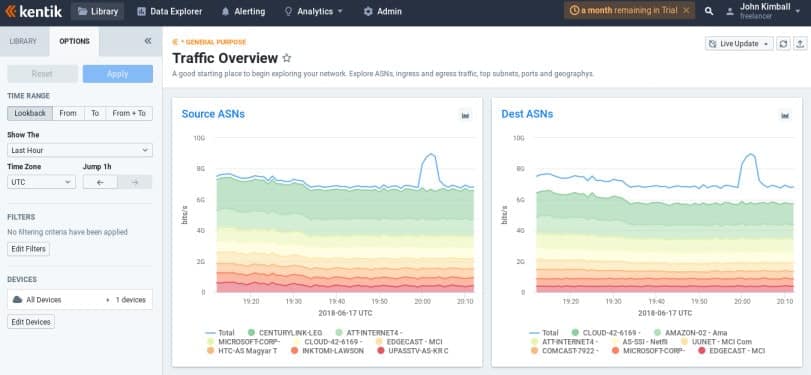
Task: Open John Kimball user menu
Action: (764, 11)
